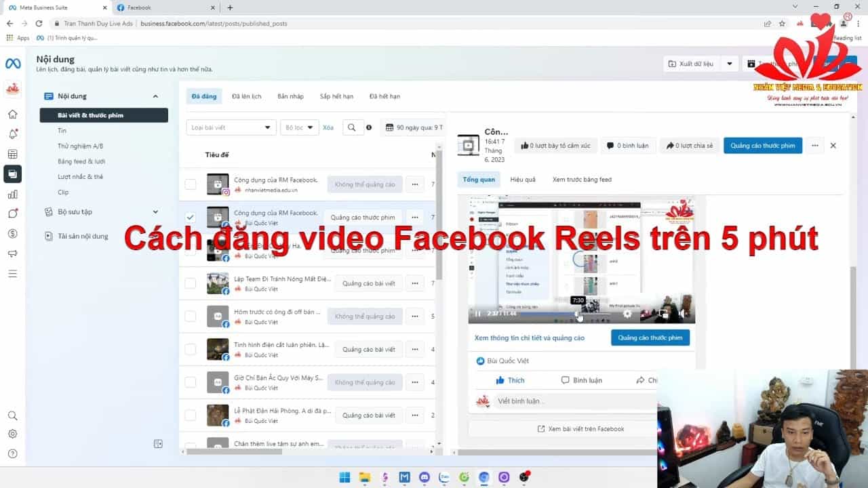The image size is (868, 488).
Task: Switch to Sắp hết hạn tab
Action: (336, 96)
